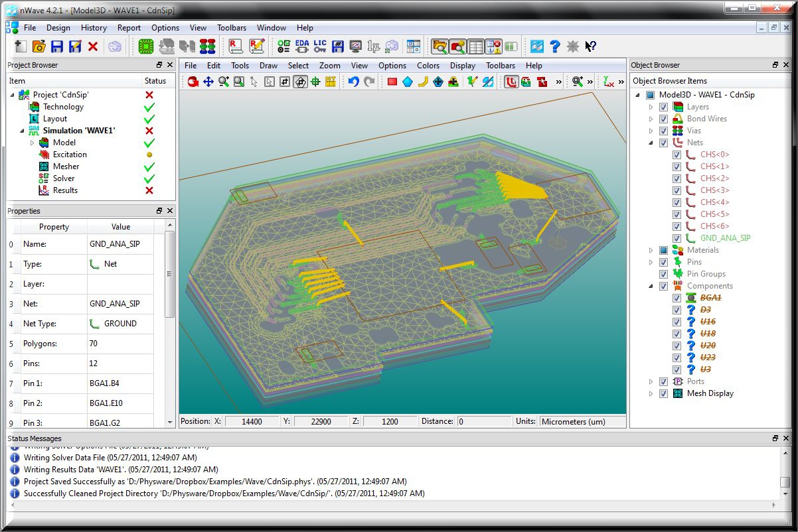Click the green chip icon in main toolbar
798x532 pixels.
(146, 46)
